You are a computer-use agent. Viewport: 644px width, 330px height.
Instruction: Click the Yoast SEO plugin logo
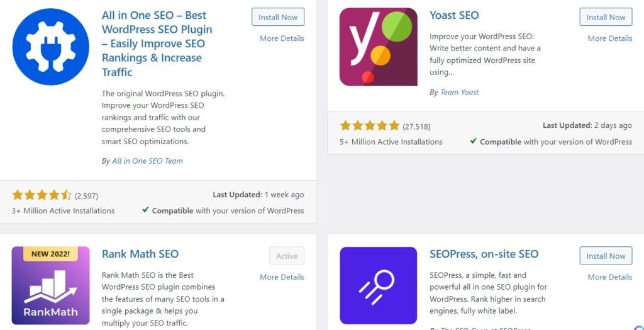click(378, 47)
